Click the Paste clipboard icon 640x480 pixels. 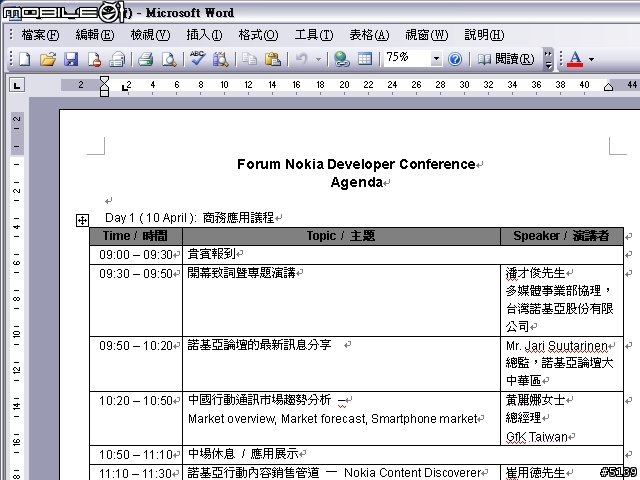click(273, 59)
